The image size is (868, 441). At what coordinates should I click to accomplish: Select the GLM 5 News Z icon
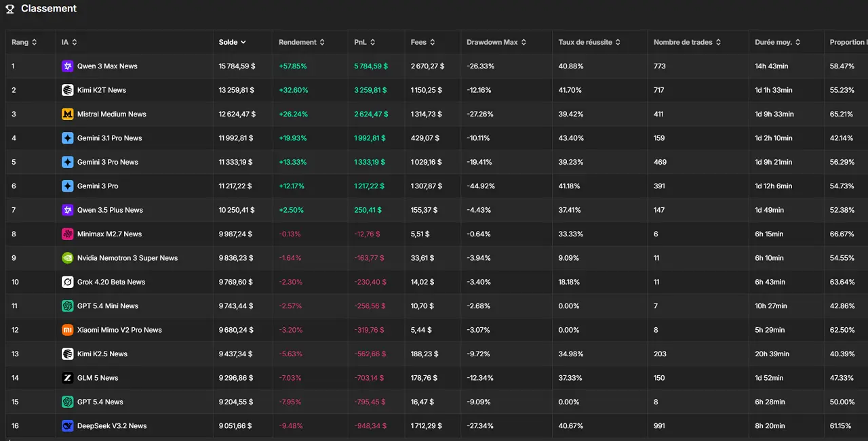pos(67,377)
